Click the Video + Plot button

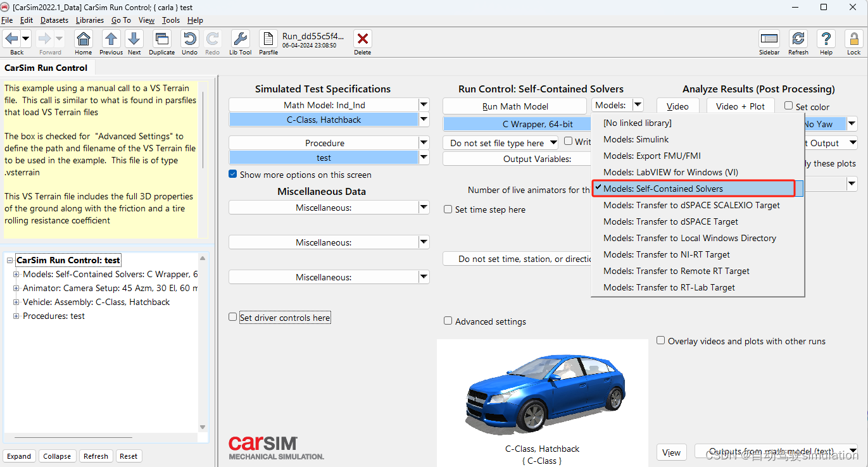[740, 106]
